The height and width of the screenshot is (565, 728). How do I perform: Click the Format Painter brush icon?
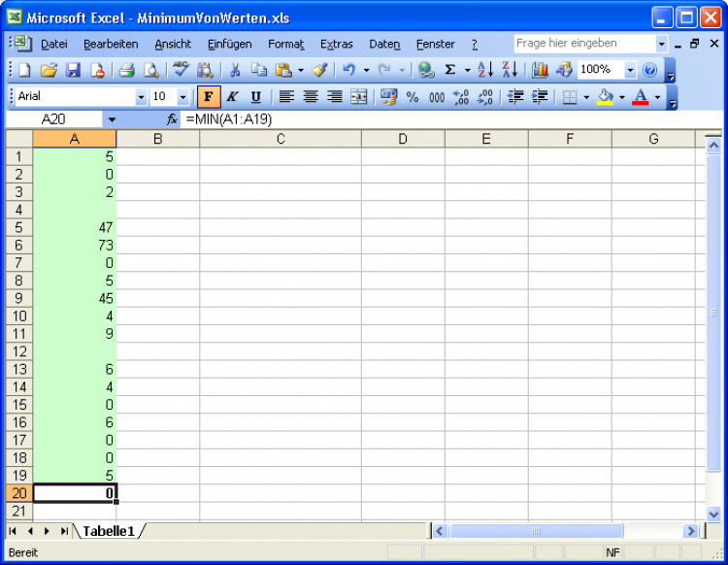(319, 70)
